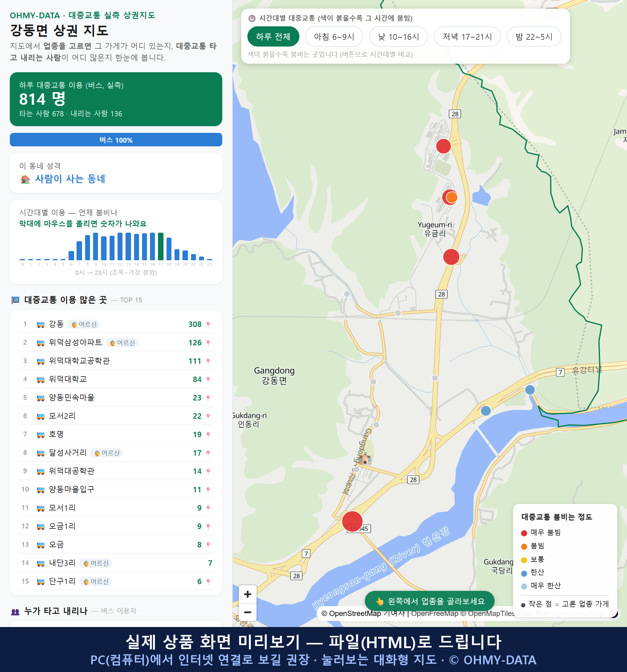This screenshot has width=627, height=672.
Task: Click the 한산 blue legend swatch
Action: click(524, 573)
